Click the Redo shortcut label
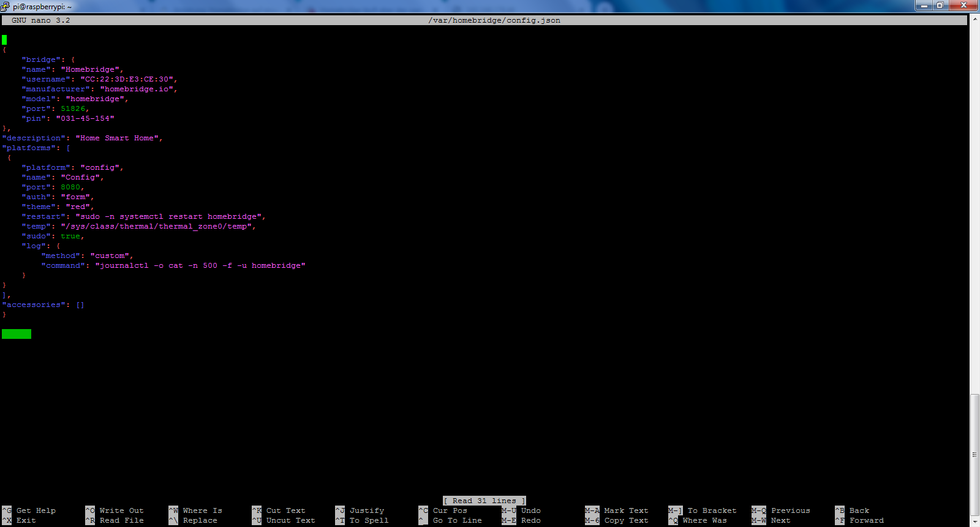Image resolution: width=980 pixels, height=527 pixels. click(x=531, y=520)
